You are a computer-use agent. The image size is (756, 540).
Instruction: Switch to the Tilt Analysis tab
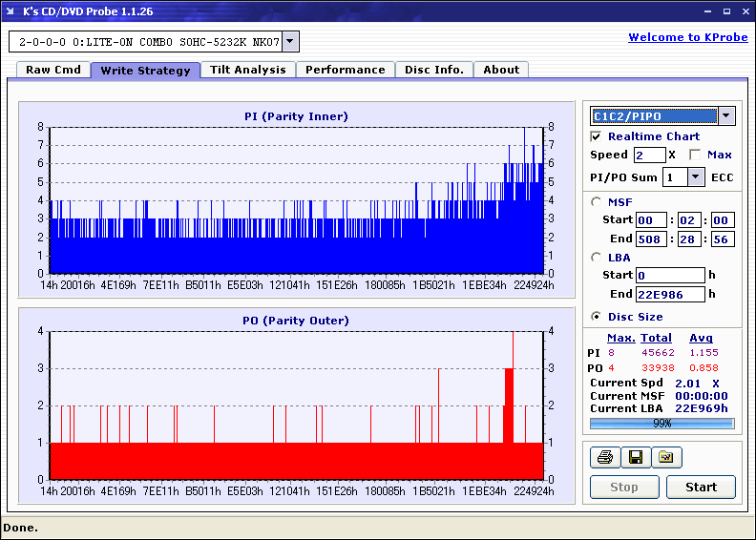coord(247,70)
